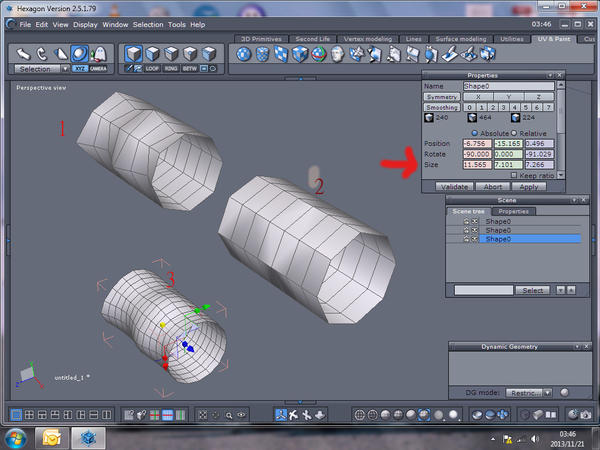Activate the LOOP selection tool
The width and height of the screenshot is (600, 450).
click(x=152, y=69)
